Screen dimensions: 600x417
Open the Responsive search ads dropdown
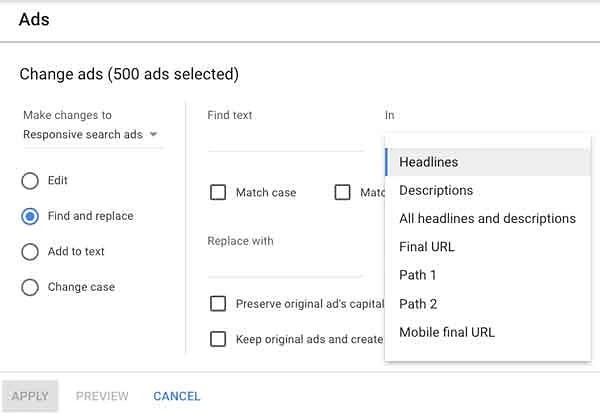pos(91,135)
